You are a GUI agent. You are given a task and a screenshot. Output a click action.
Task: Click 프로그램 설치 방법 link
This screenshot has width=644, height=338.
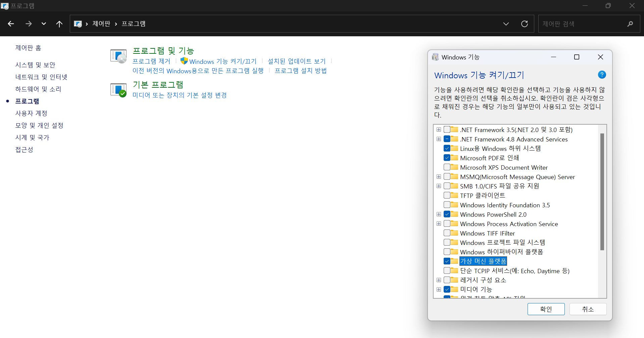click(x=301, y=71)
